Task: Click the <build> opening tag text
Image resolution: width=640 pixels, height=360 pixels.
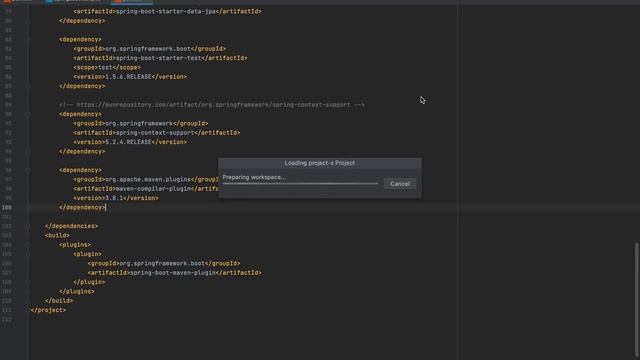Action: click(x=57, y=236)
